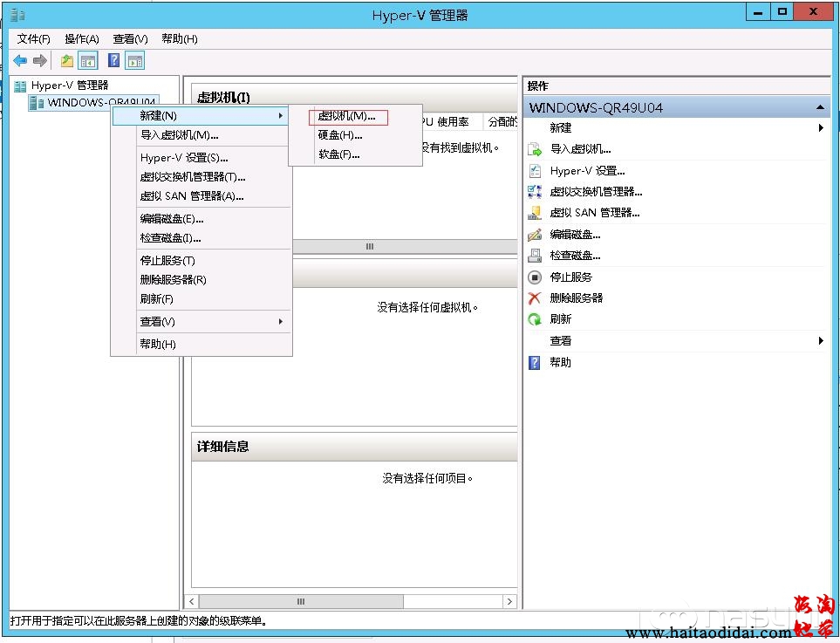Click the green 刷新 icon in the actions pane
Screen dimensions: 840x643
click(535, 319)
